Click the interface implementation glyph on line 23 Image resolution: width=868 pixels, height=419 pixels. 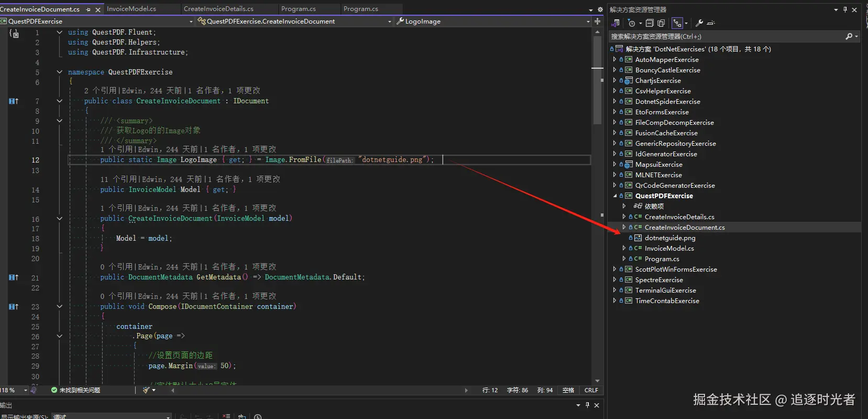(x=14, y=306)
